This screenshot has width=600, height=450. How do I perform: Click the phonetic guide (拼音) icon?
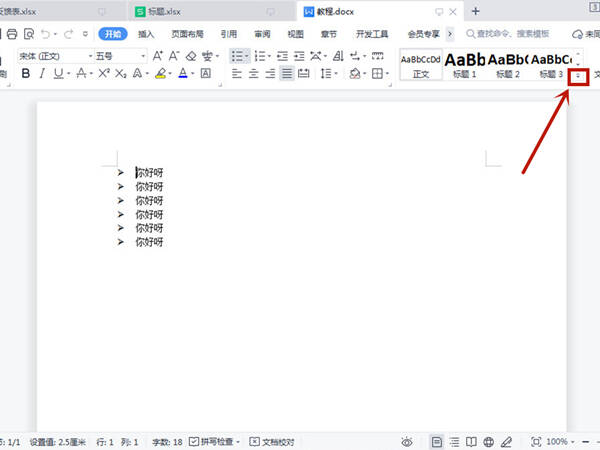[207, 56]
